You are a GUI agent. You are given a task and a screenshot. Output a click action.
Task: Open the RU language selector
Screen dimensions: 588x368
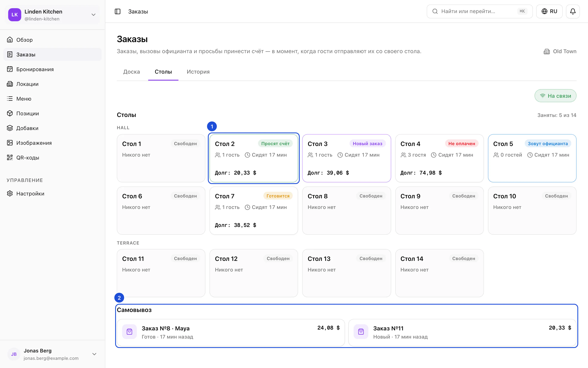tap(549, 11)
